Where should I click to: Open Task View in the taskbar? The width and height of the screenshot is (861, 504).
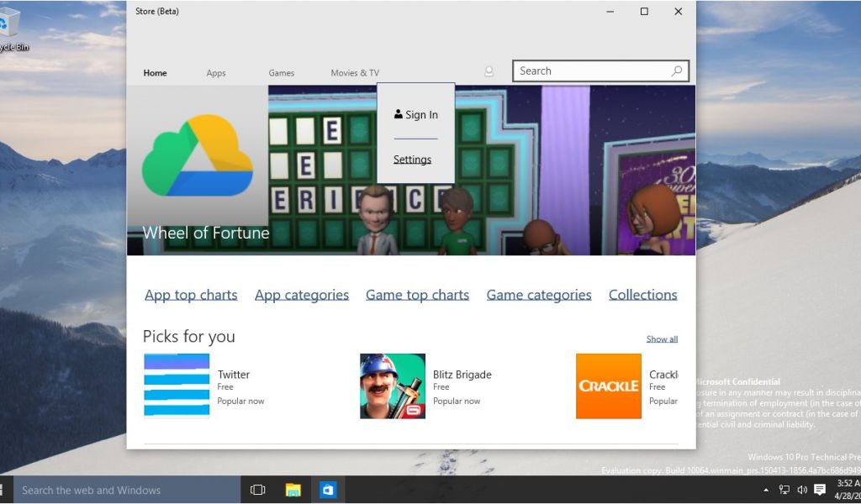[258, 490]
